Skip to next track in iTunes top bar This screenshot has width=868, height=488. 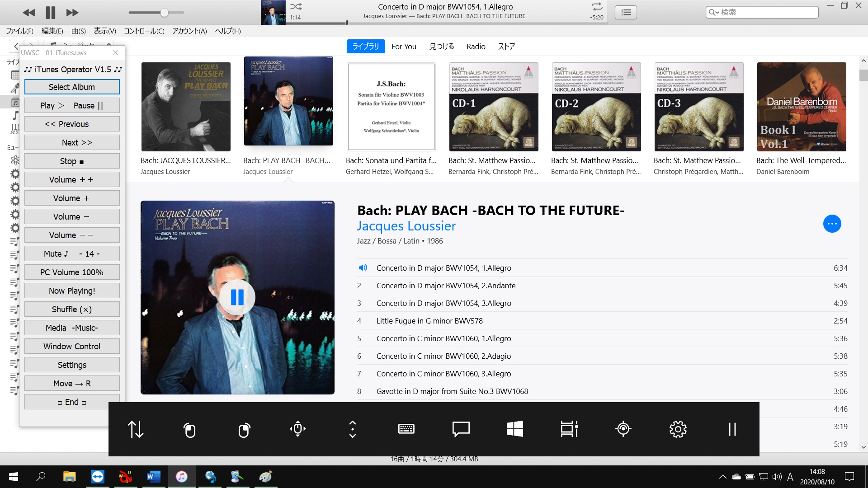[72, 13]
